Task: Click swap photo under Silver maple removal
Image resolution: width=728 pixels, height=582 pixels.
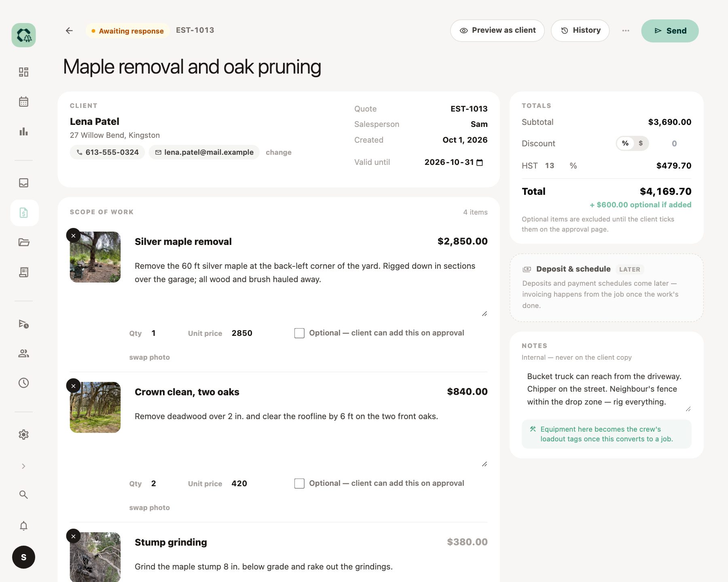Action: coord(150,357)
